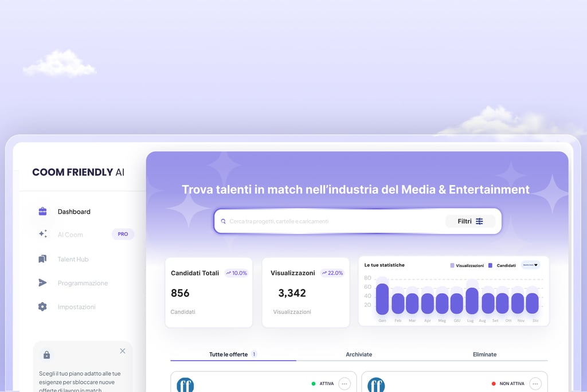Click the ATTIVA status label
This screenshot has width=587, height=392.
click(x=326, y=384)
